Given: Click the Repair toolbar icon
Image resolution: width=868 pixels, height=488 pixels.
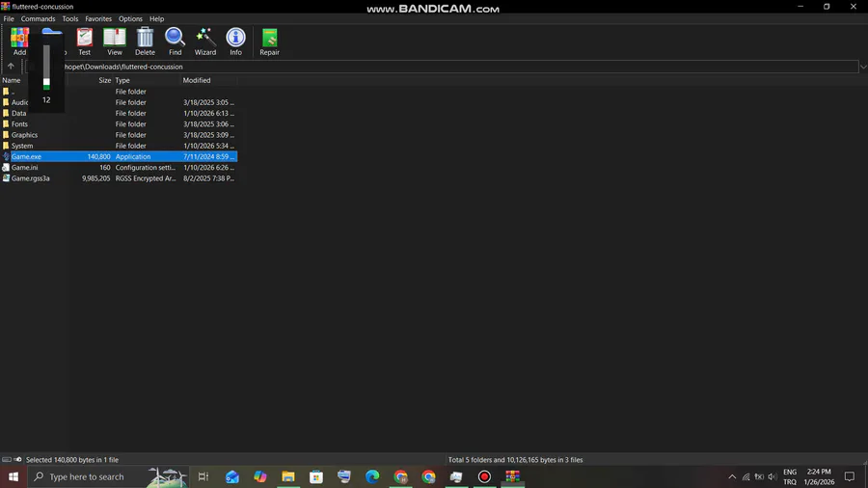Looking at the screenshot, I should [270, 41].
